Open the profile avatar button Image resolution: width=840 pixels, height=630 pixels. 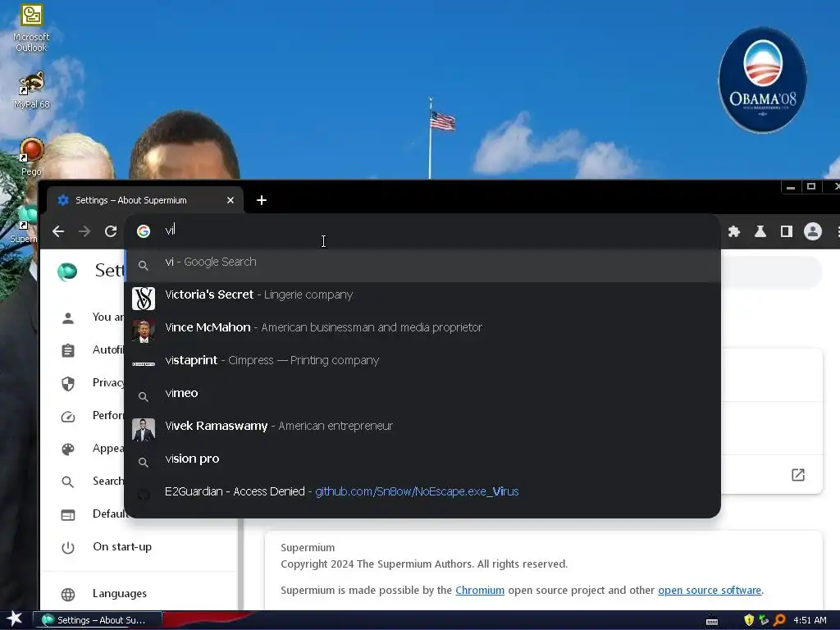tap(813, 231)
